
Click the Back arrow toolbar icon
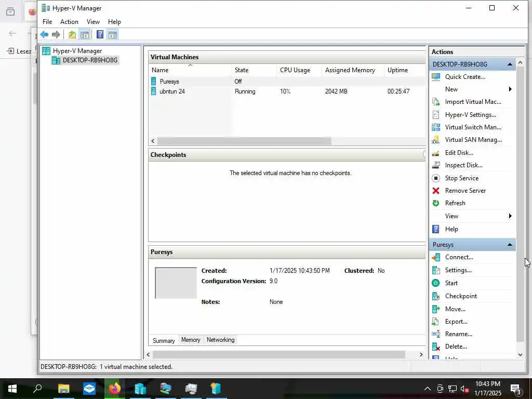click(44, 34)
